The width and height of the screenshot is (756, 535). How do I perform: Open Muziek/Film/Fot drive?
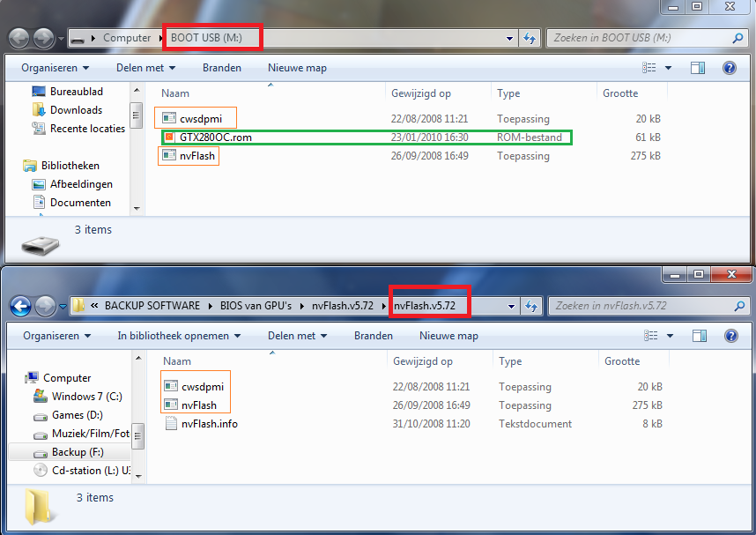click(x=82, y=434)
